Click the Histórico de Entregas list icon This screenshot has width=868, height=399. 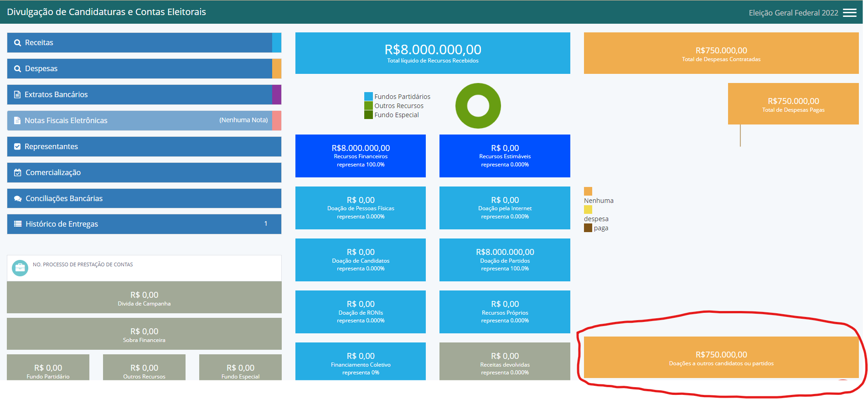click(x=18, y=224)
